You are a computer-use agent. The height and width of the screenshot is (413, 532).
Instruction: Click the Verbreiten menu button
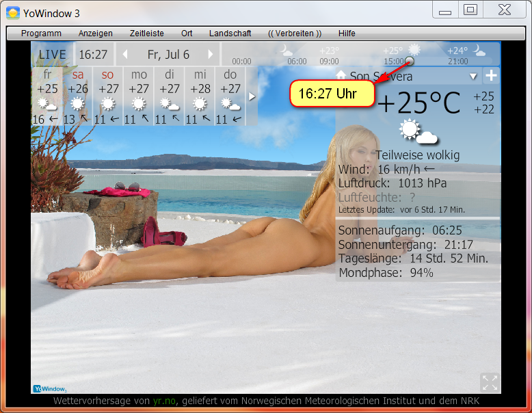(294, 34)
